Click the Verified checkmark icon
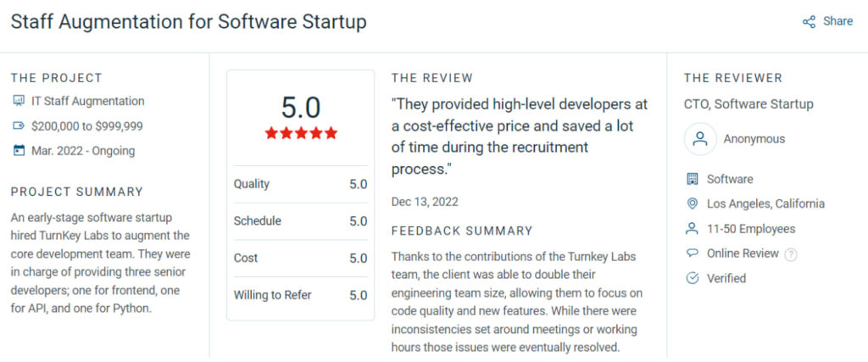The height and width of the screenshot is (362, 868). pos(692,278)
